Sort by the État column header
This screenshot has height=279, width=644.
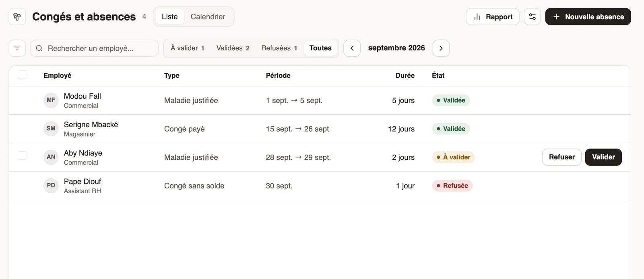coord(438,75)
